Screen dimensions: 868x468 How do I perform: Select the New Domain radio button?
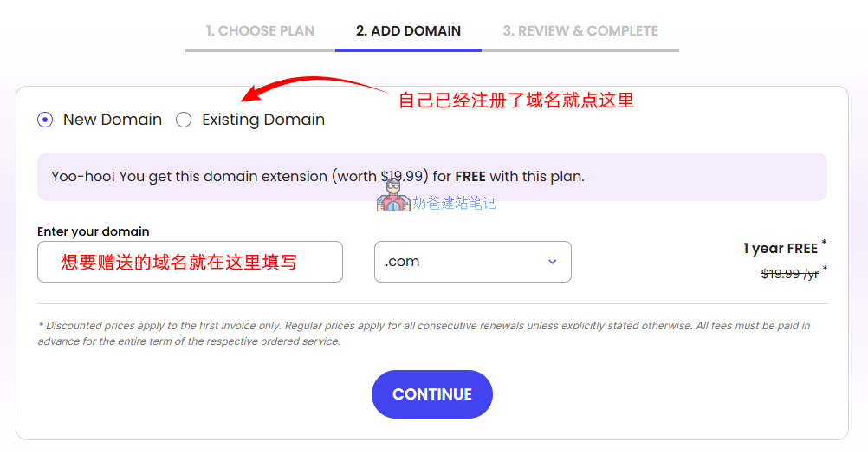point(45,120)
